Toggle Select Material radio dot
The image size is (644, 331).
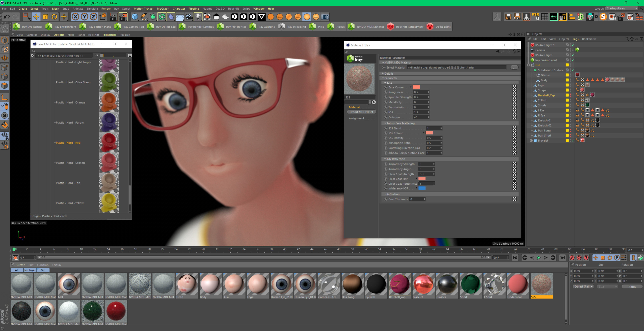[x=384, y=67]
